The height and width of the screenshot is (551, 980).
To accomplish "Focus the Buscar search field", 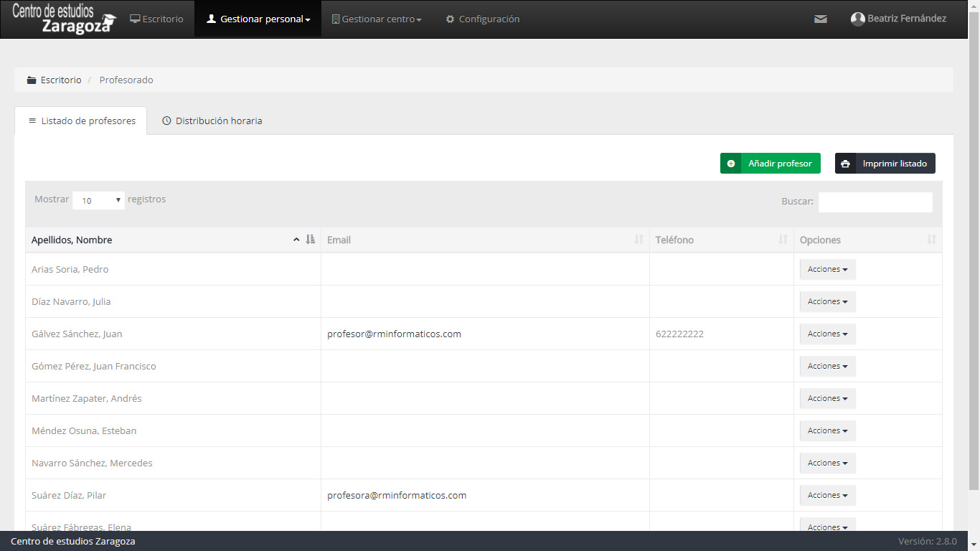I will (875, 202).
